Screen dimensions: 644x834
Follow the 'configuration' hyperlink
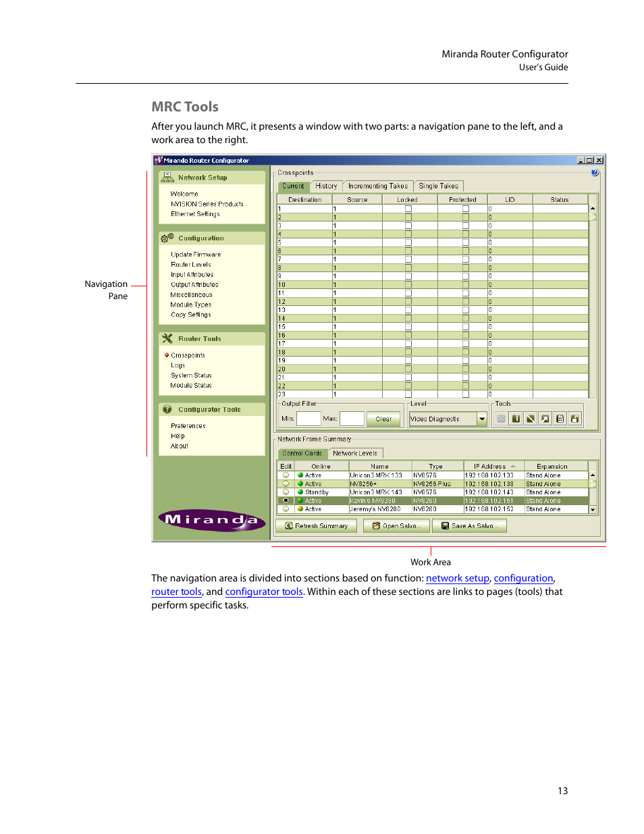pyautogui.click(x=523, y=579)
